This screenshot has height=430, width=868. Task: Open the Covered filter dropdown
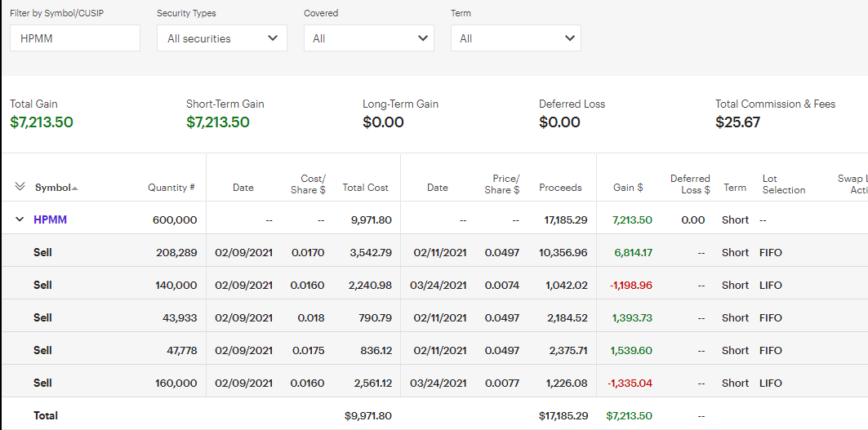click(368, 38)
